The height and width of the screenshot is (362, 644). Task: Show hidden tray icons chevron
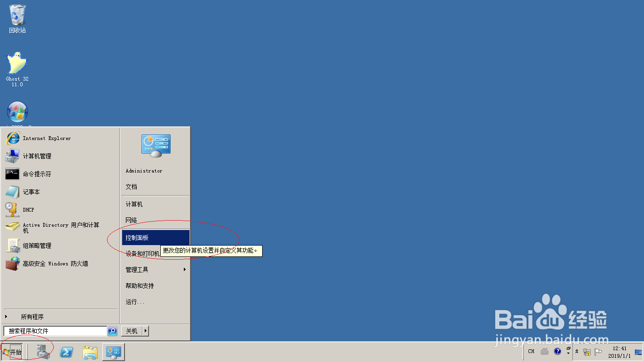[x=577, y=352]
